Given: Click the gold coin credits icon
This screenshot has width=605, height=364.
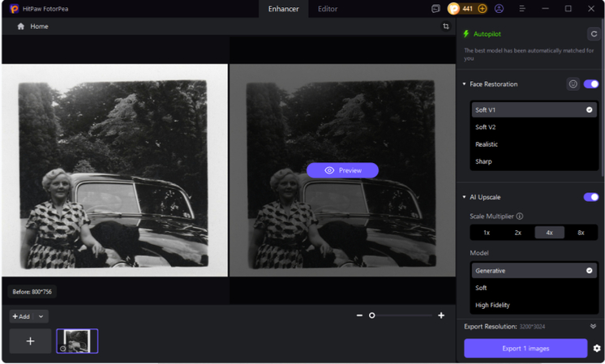Looking at the screenshot, I should (x=453, y=8).
